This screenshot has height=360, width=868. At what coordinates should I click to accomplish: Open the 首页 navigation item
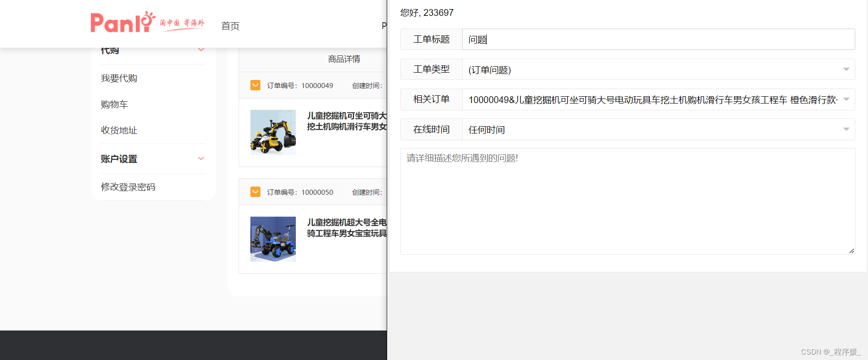[x=230, y=26]
